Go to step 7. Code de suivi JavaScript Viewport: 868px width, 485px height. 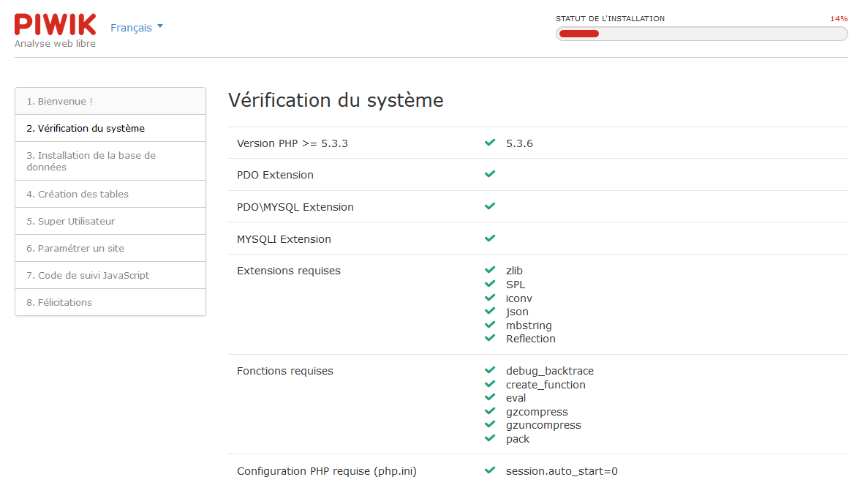pos(110,276)
